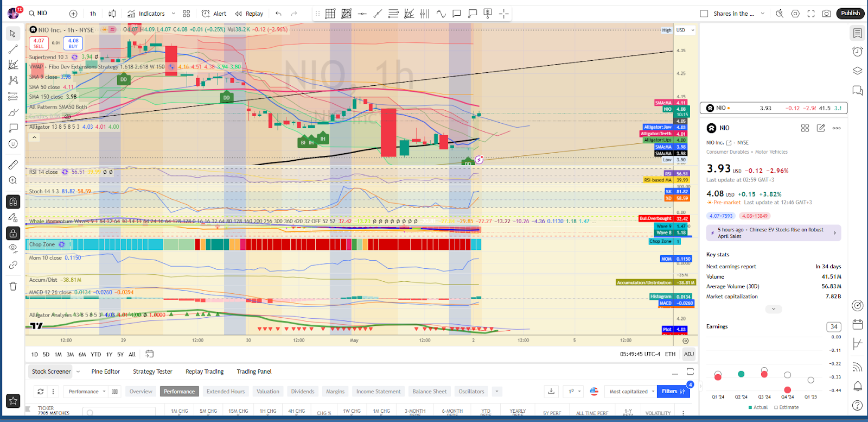Image resolution: width=868 pixels, height=422 pixels.
Task: Switch screener to Valuation columns
Action: click(268, 392)
